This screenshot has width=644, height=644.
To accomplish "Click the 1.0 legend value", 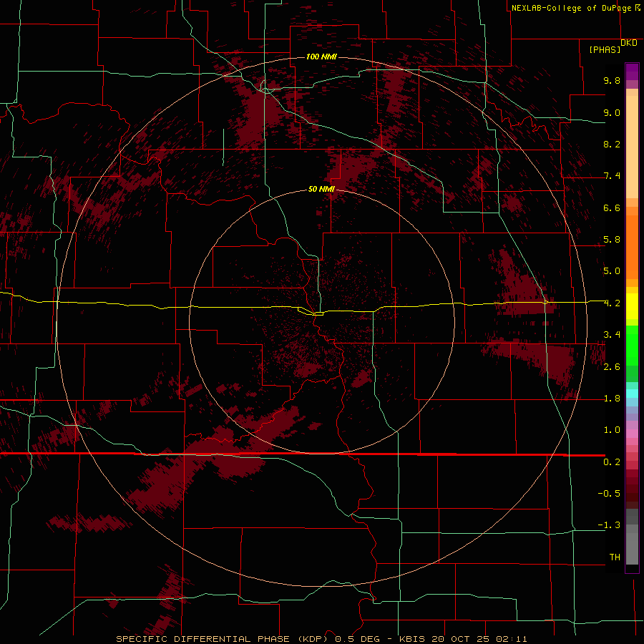I will [612, 430].
